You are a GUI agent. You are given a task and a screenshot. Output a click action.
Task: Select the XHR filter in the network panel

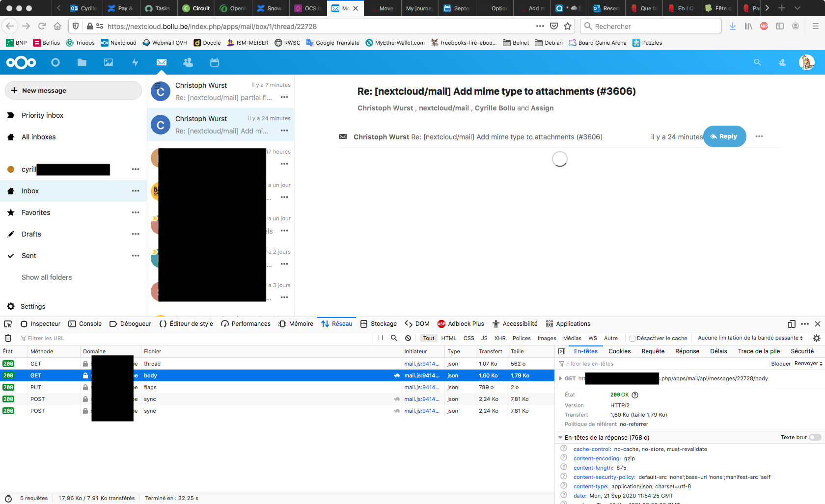click(499, 338)
